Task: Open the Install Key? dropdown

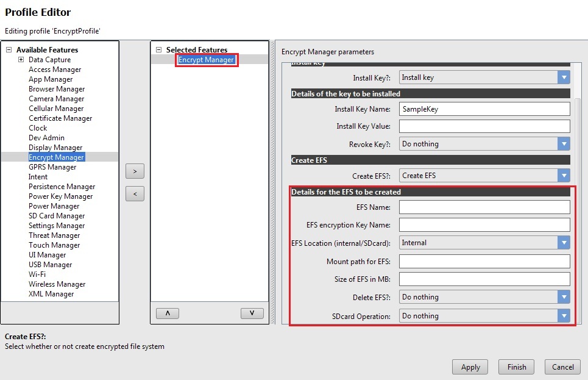Action: pyautogui.click(x=564, y=77)
